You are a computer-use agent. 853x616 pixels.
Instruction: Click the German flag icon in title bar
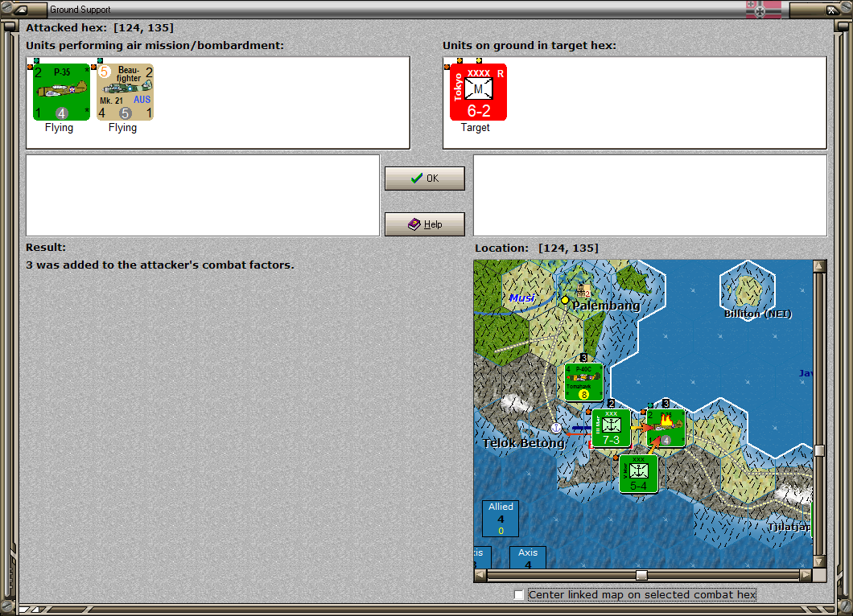(763, 9)
